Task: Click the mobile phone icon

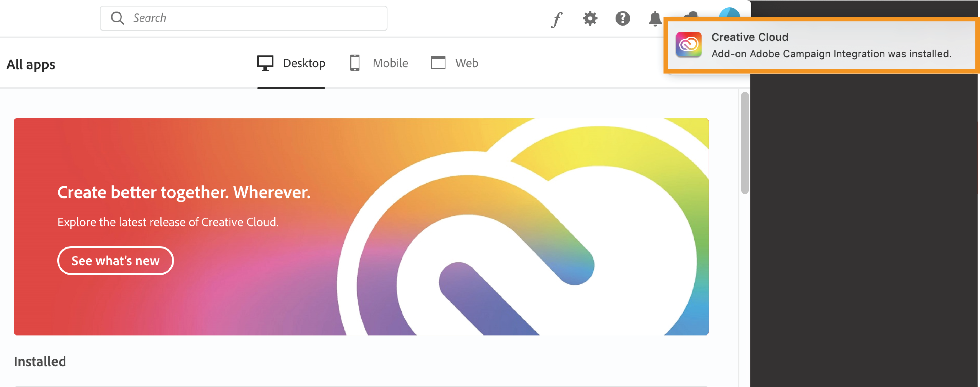Action: [354, 63]
